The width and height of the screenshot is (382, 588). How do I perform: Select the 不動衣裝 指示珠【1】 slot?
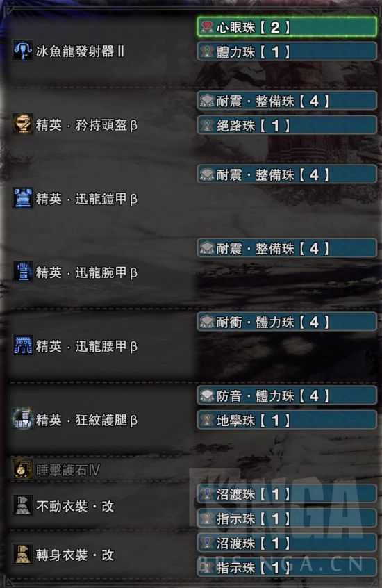(x=287, y=518)
